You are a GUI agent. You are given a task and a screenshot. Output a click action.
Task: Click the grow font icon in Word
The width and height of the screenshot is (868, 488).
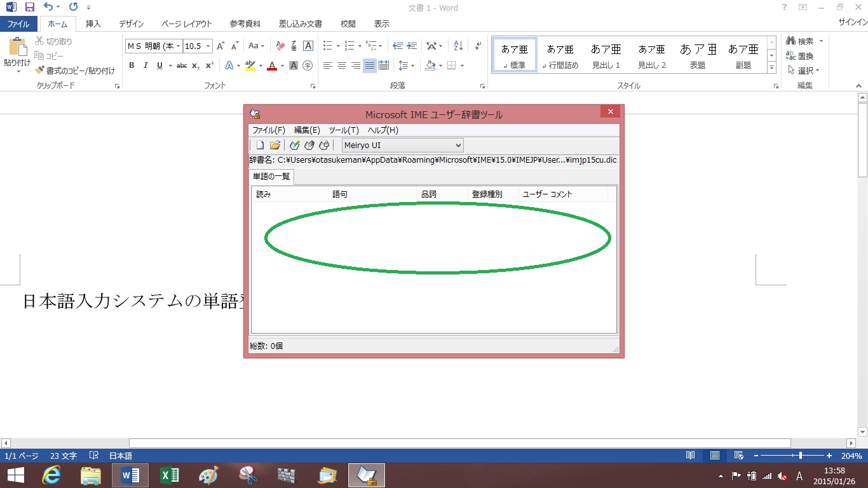point(220,46)
